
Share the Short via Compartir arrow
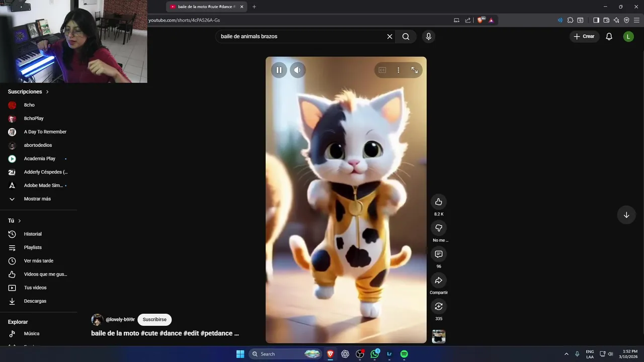pos(439,280)
